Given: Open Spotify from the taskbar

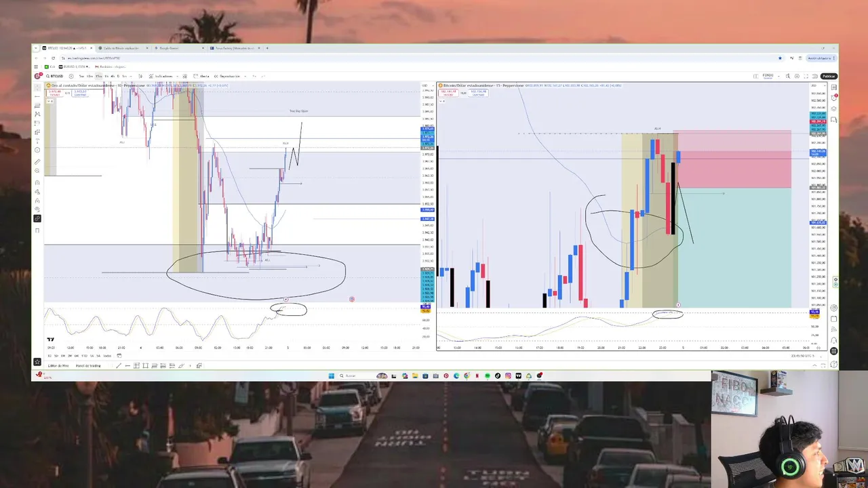Looking at the screenshot, I should [x=488, y=375].
